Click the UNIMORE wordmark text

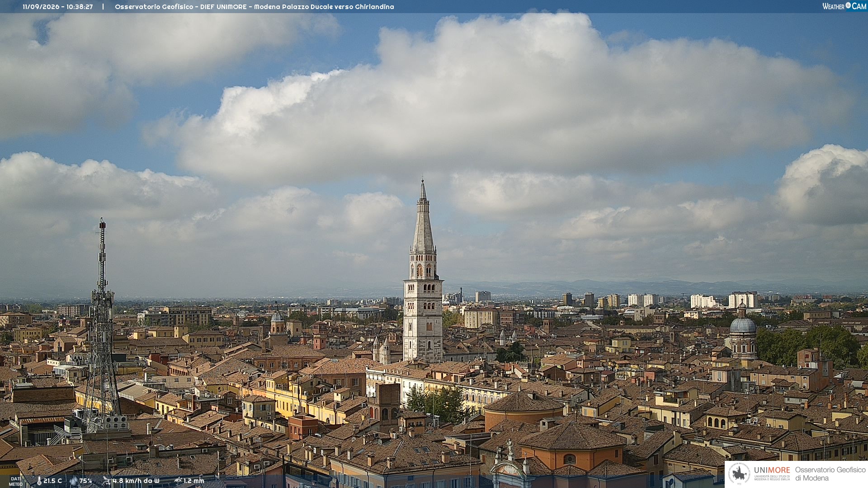(772, 470)
